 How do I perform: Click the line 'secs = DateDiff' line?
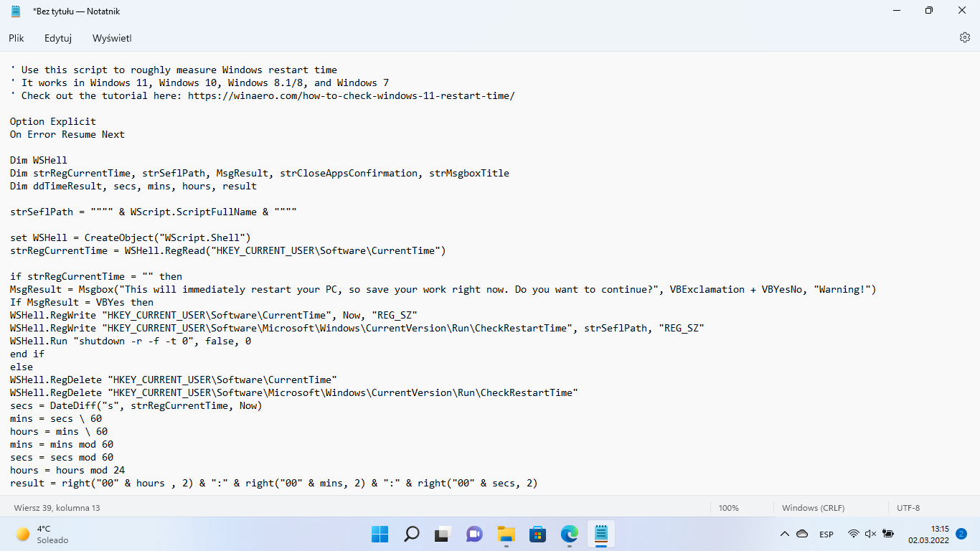coord(136,405)
